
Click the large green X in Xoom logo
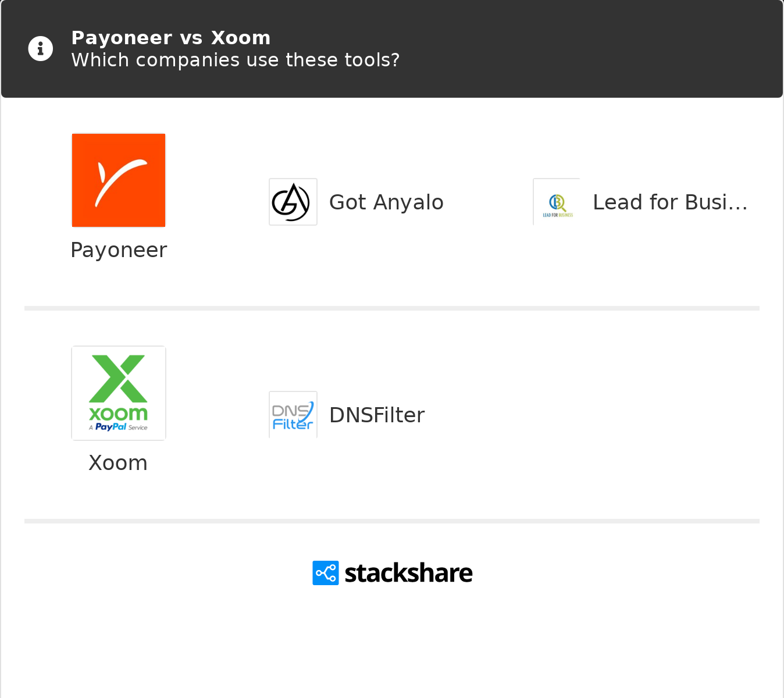(x=119, y=379)
